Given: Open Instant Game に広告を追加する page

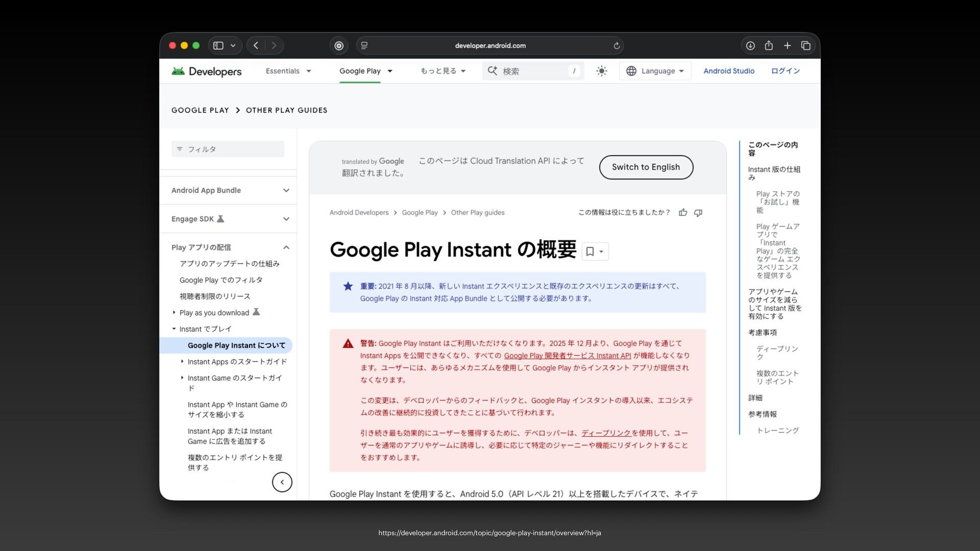Looking at the screenshot, I should 230,436.
